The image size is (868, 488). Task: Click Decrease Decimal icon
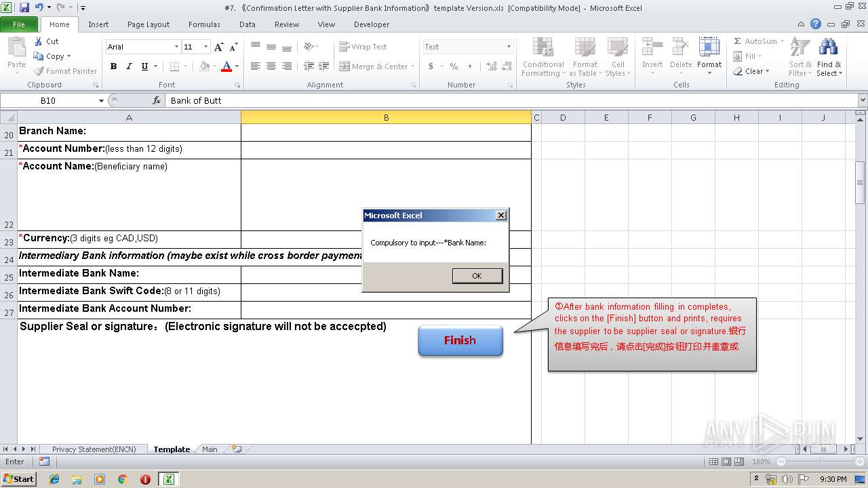(508, 66)
